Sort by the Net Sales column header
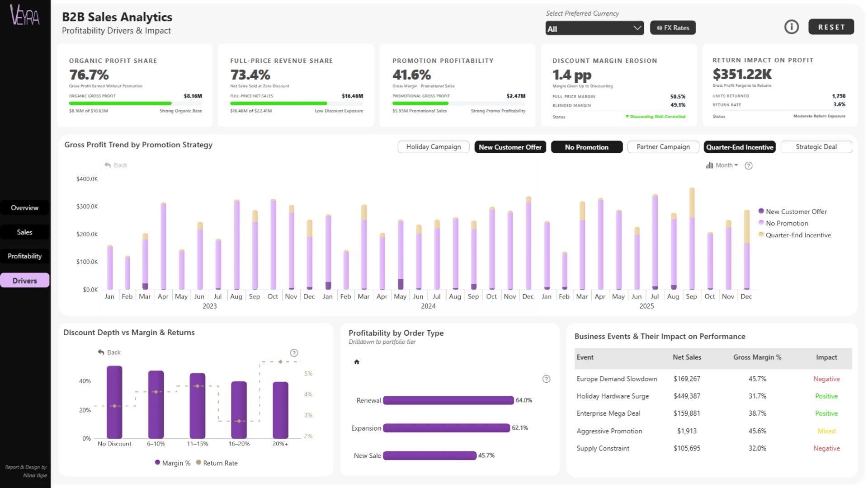The height and width of the screenshot is (488, 868). click(x=687, y=357)
